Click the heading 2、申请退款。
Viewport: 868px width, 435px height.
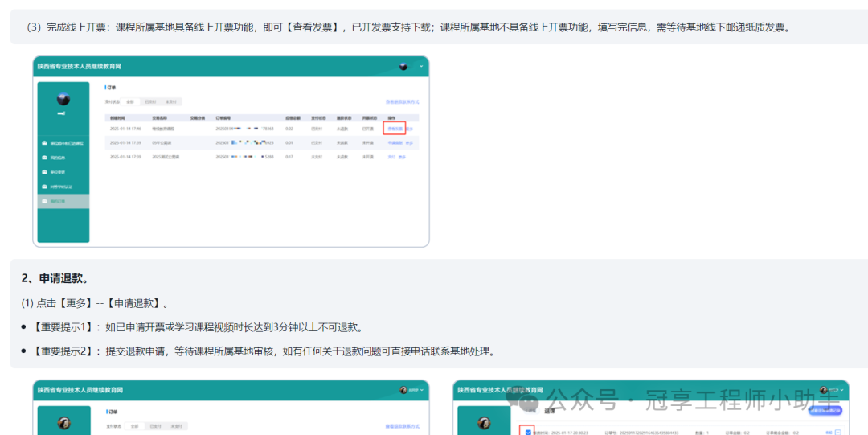coord(55,278)
